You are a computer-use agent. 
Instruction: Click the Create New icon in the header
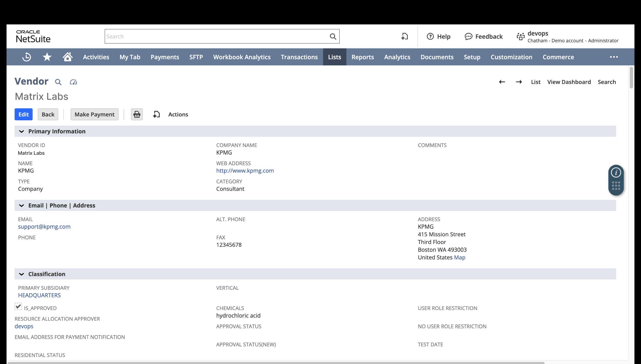coord(404,36)
